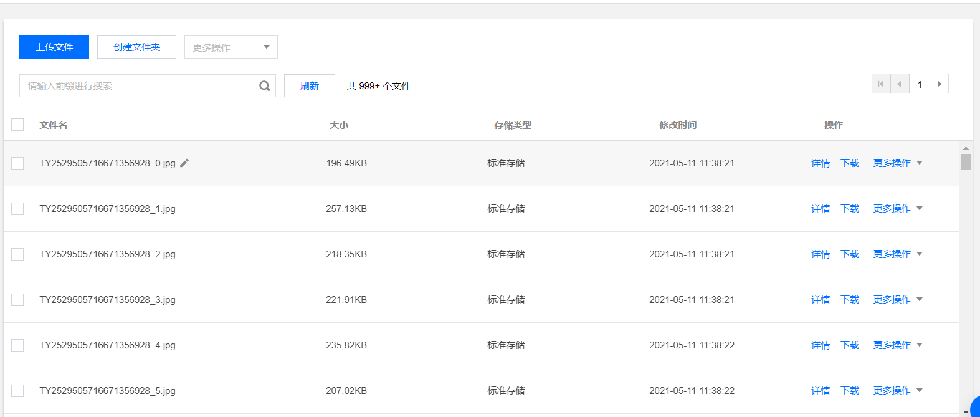The image size is (980, 417).
Task: Click 下载 for the _4.jpg row
Action: coord(850,345)
